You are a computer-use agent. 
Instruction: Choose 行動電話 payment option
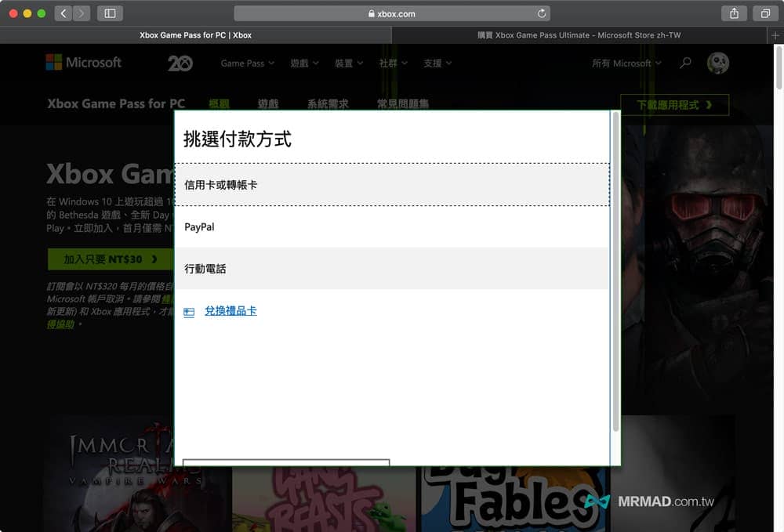tap(392, 269)
